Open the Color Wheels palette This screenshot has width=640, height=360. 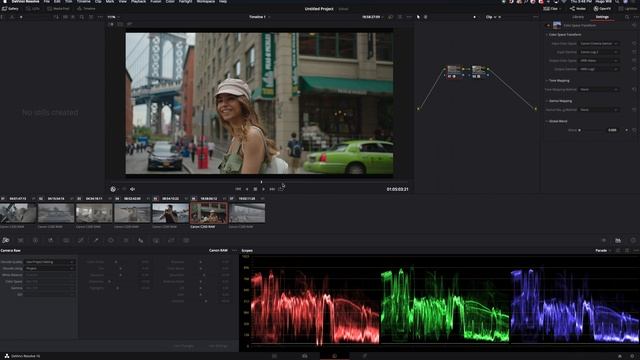pos(36,240)
